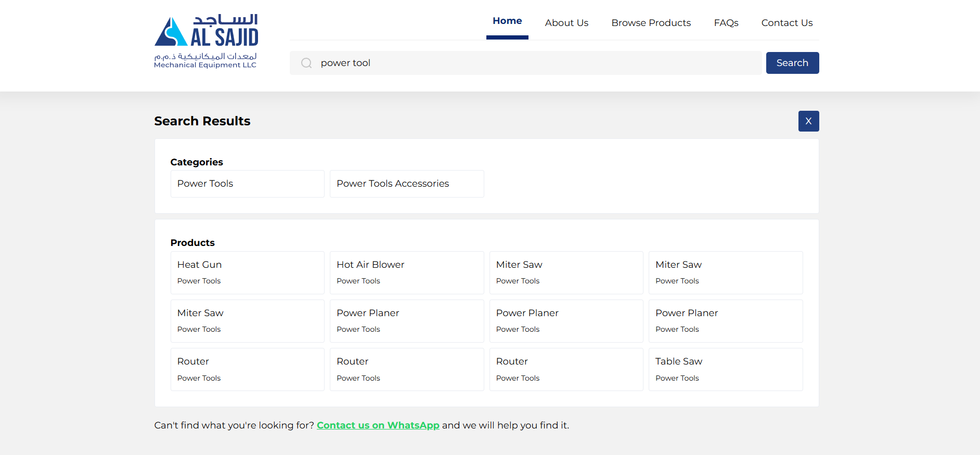The width and height of the screenshot is (980, 455).
Task: Click the blue Search button
Action: point(792,63)
